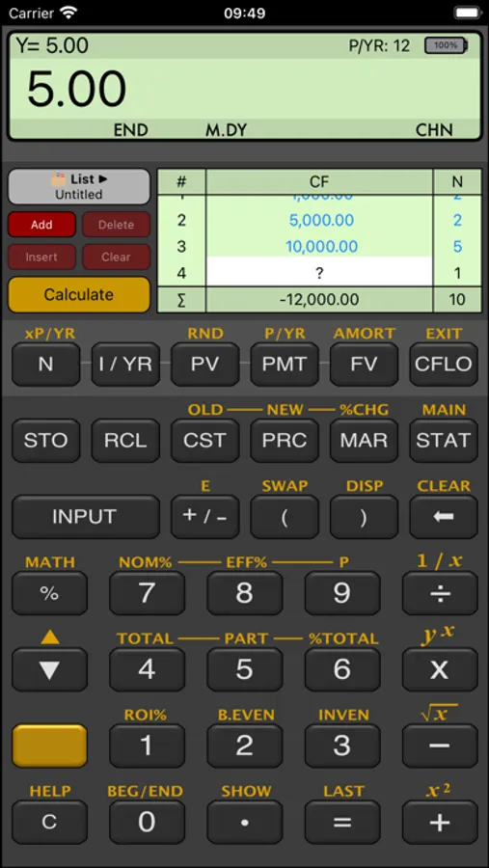Tap the CFLO key

pos(444,365)
